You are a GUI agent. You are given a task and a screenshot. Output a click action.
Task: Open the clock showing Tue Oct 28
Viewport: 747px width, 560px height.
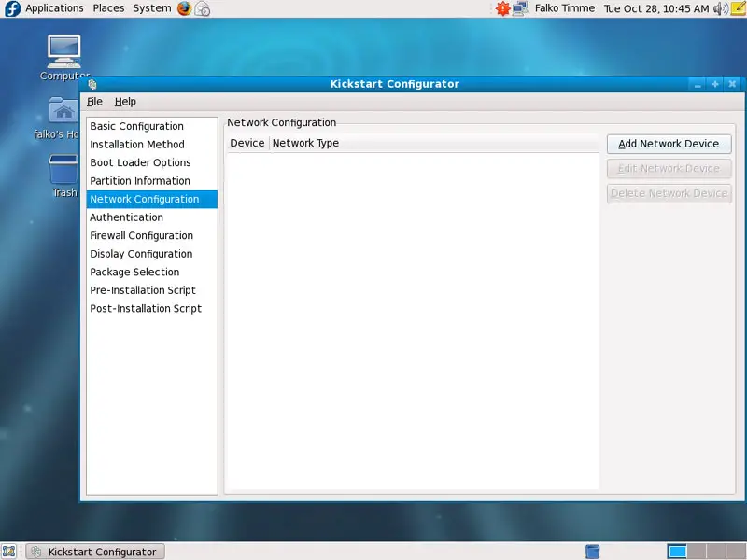(656, 8)
